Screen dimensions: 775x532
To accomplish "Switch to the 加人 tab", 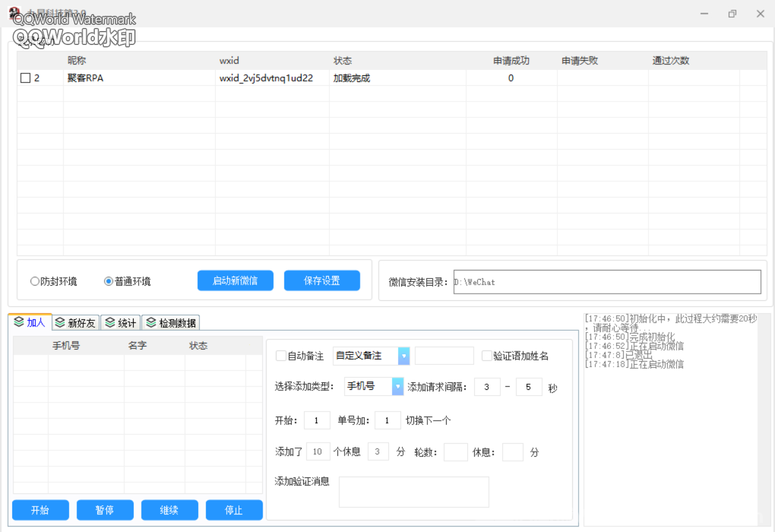I will tap(30, 322).
